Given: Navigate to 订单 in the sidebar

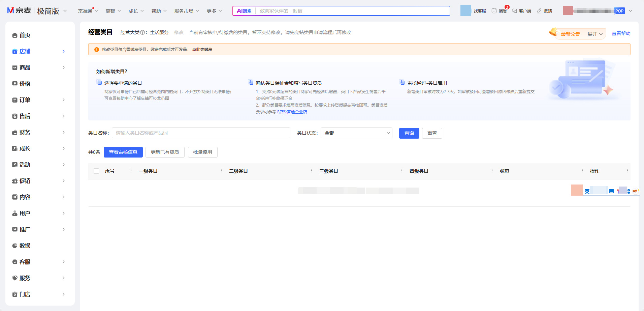Looking at the screenshot, I should click(x=25, y=100).
